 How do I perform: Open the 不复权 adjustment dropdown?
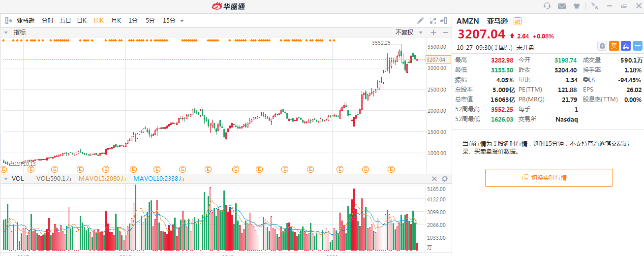pos(408,32)
